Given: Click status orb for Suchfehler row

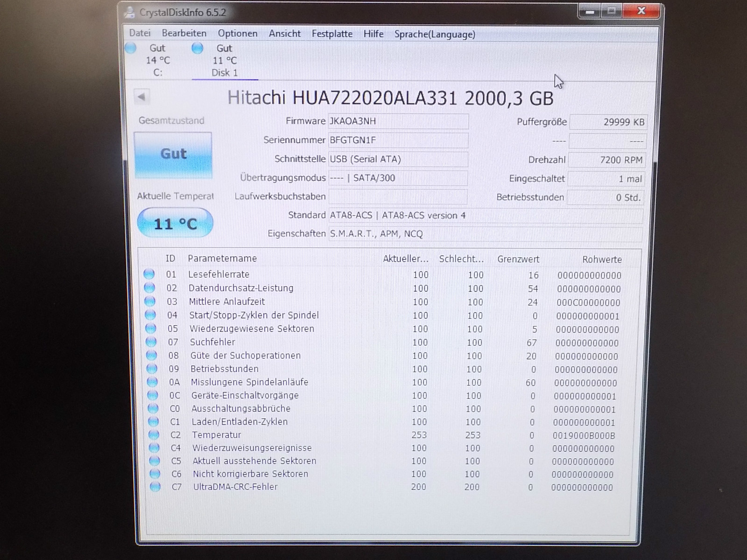Looking at the screenshot, I should click(151, 342).
